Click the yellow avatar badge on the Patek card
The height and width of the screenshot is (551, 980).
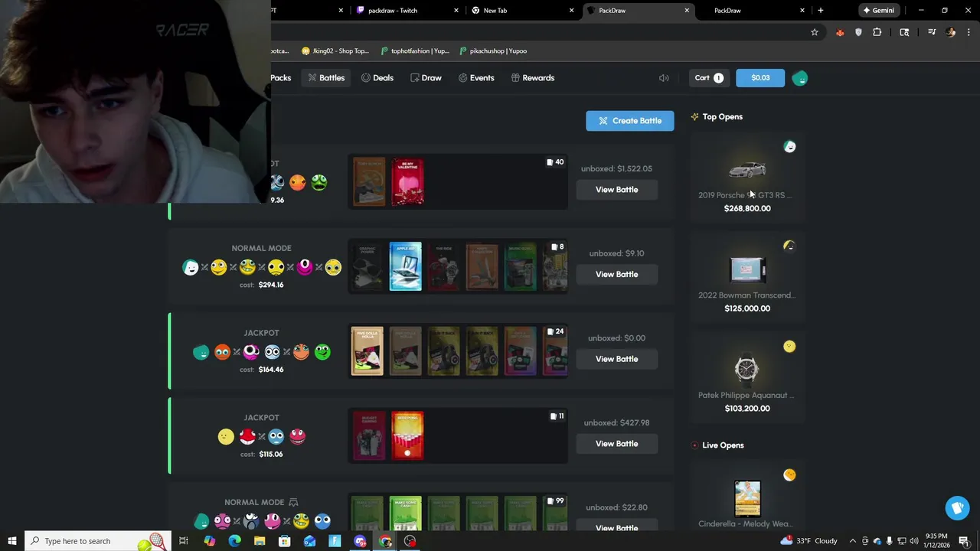[789, 346]
